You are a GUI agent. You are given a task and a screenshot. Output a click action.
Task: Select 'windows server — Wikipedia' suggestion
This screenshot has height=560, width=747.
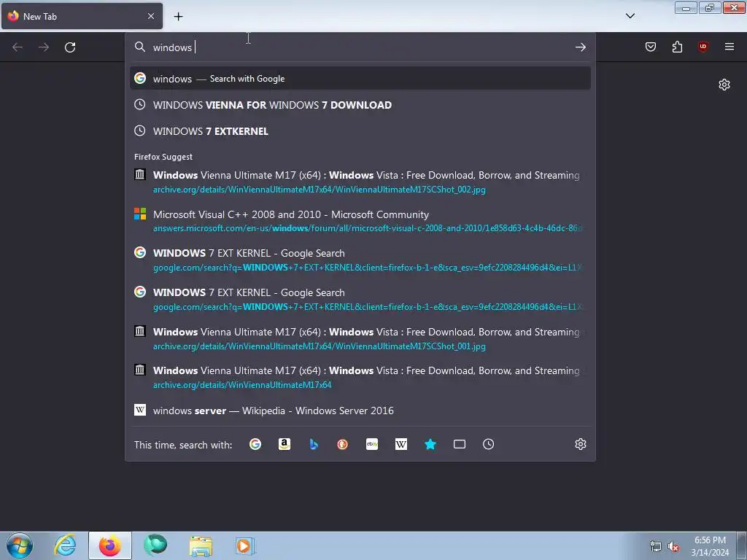(x=360, y=411)
